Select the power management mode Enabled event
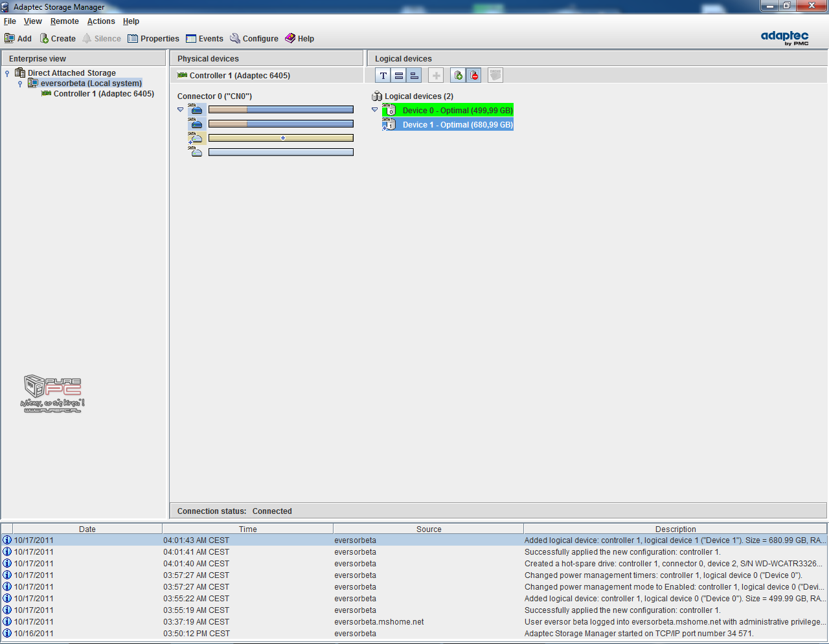 [x=414, y=587]
